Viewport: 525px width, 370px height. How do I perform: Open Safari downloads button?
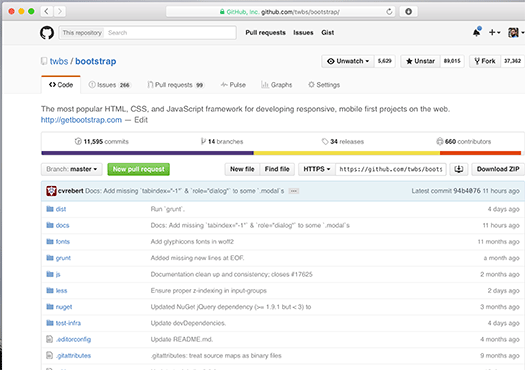point(408,12)
